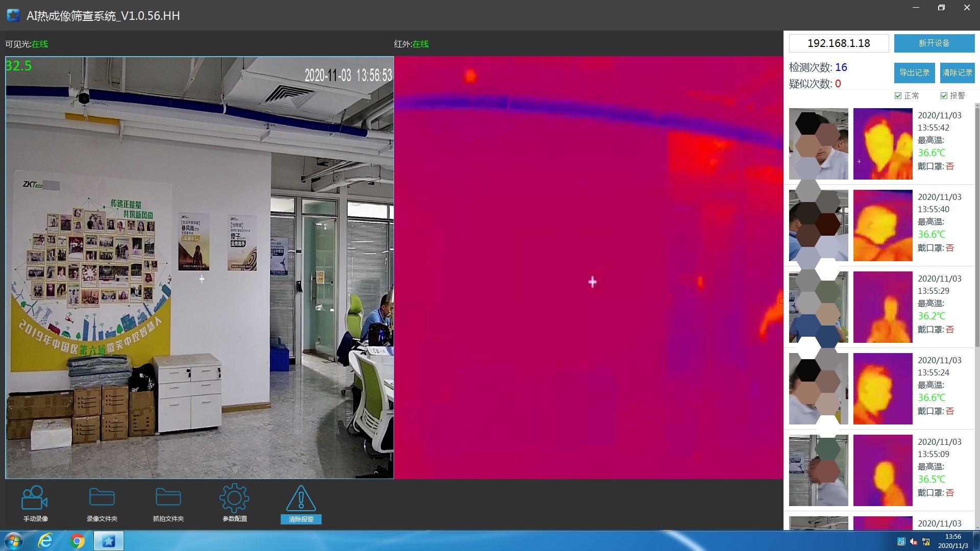Launch Internet Explorer from taskbar

click(x=45, y=541)
